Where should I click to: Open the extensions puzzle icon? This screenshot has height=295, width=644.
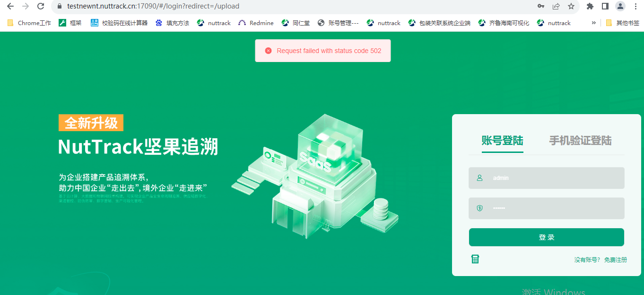tap(590, 6)
